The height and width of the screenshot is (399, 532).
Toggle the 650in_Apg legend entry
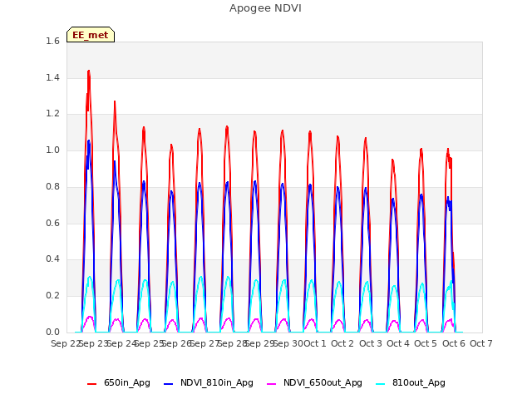[118, 382]
